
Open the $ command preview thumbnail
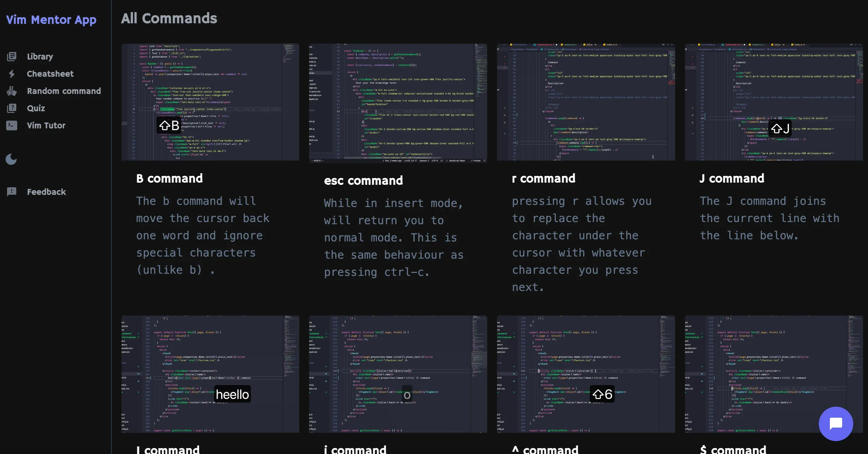[774, 374]
